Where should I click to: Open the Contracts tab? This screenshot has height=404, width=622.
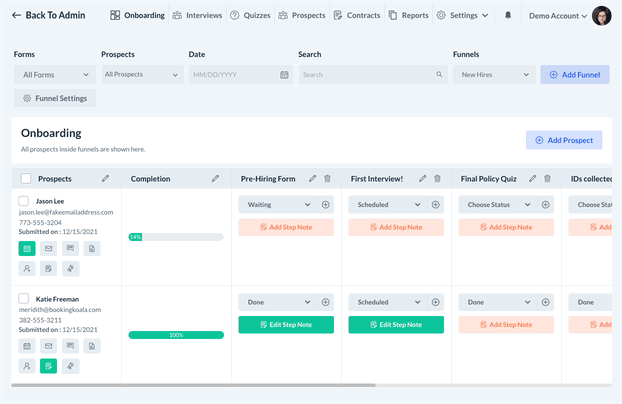click(x=357, y=16)
